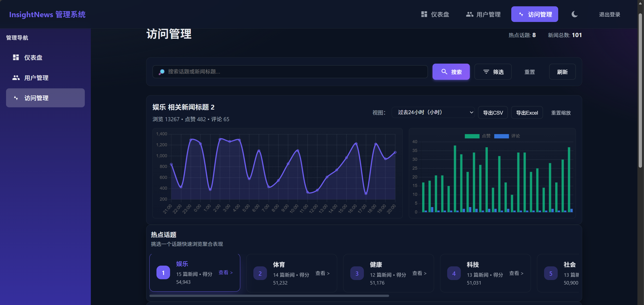
Task: Click user management people icon in header
Action: point(469,14)
